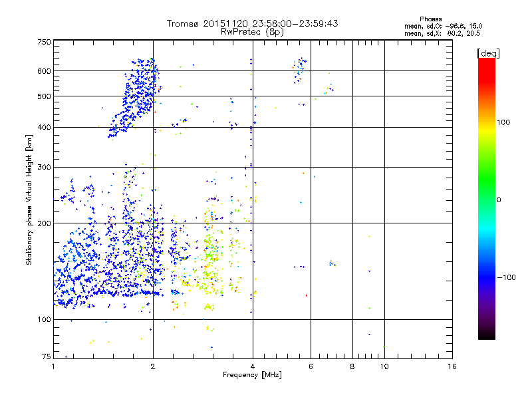This screenshot has height=399, width=532.
Task: Click the x-axis tick label '10'
Action: click(x=384, y=366)
